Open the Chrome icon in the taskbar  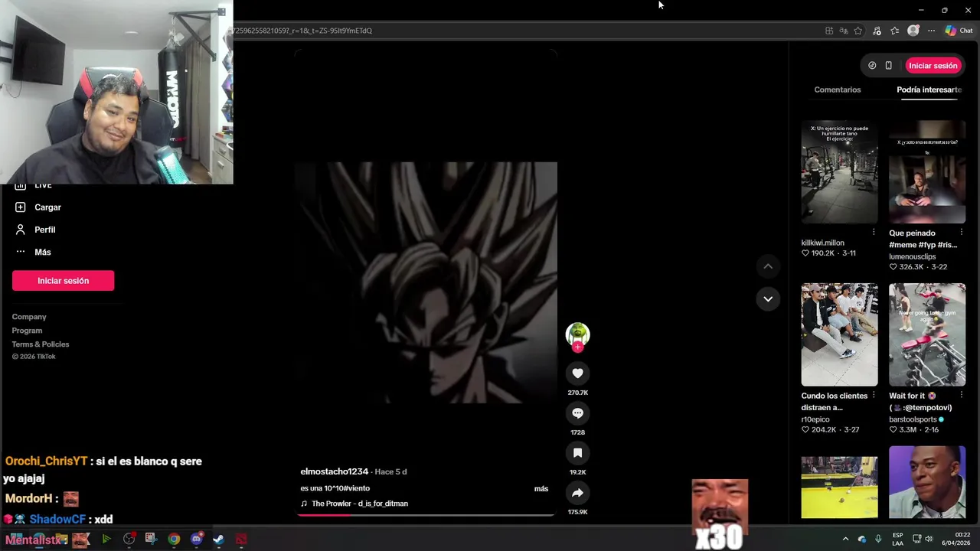[174, 539]
